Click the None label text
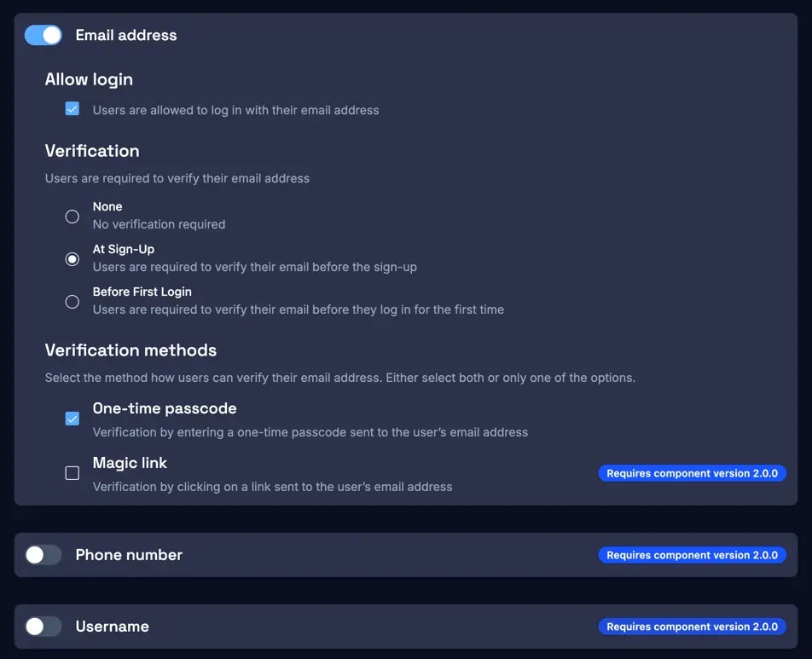The image size is (812, 659). 107,206
